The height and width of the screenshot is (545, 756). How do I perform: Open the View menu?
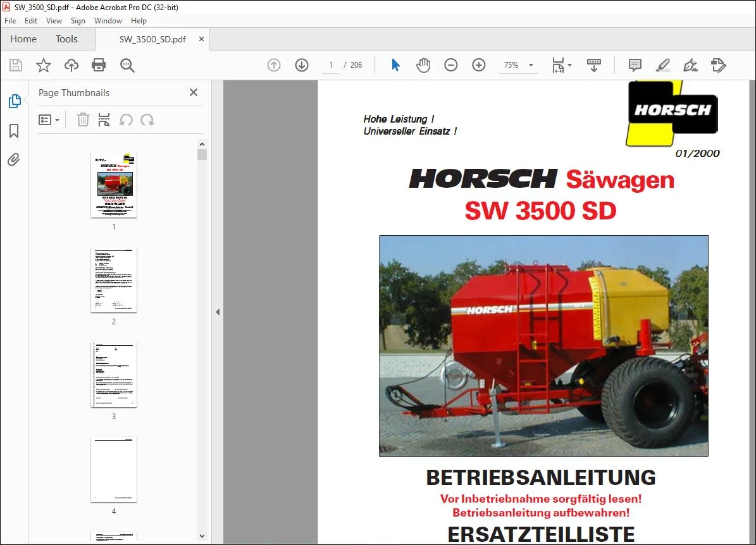(54, 21)
